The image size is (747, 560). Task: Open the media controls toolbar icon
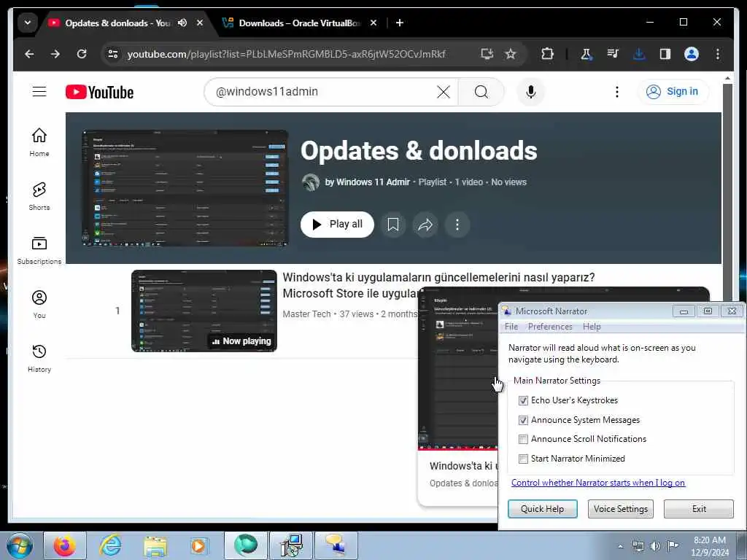click(x=613, y=54)
